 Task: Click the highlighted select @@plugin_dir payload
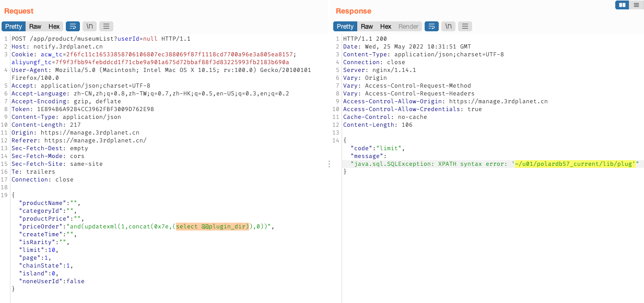coord(213,227)
